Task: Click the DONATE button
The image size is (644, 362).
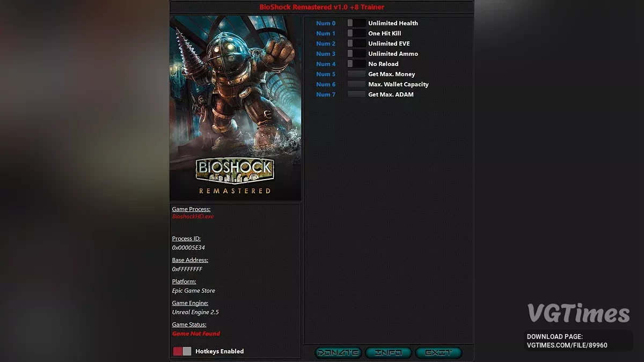Action: [x=338, y=353]
